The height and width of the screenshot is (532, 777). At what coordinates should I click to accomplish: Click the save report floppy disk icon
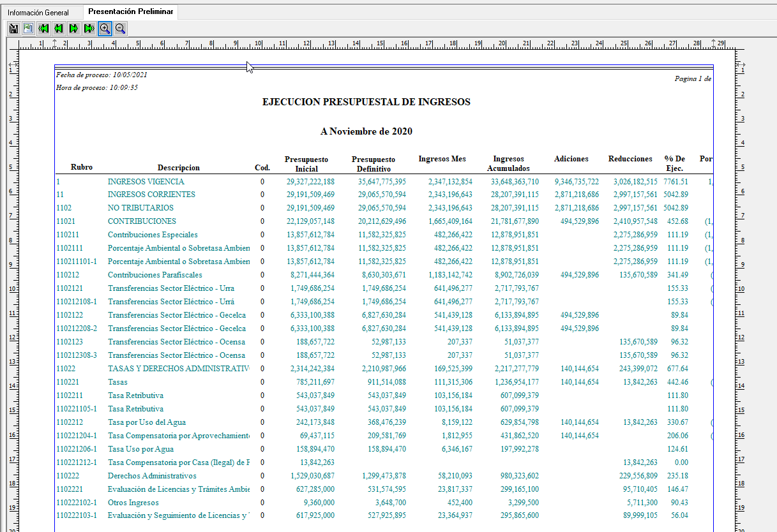click(x=13, y=28)
